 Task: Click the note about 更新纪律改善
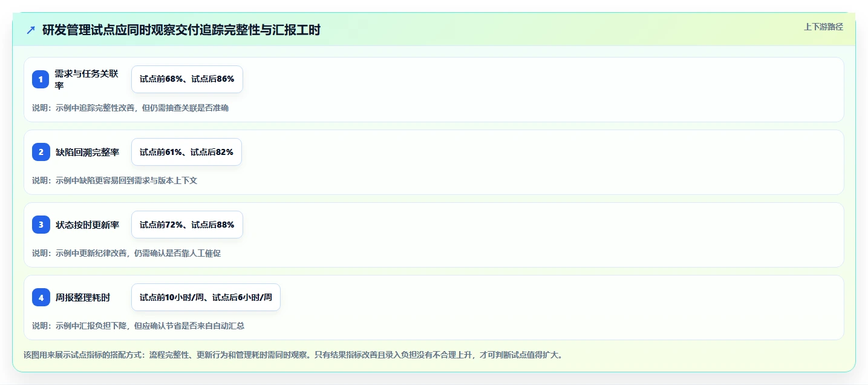126,253
